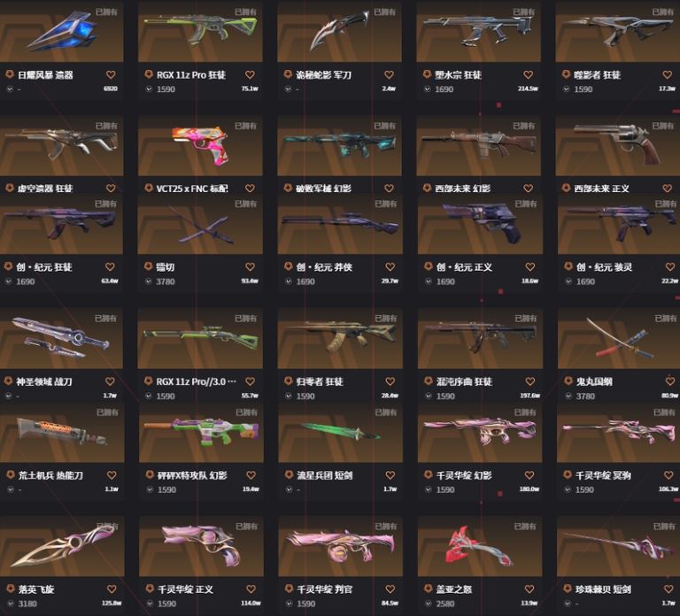Click the heart icon for 千灵华绽 幻影
Viewport: 680px width, 616px height.
(529, 475)
